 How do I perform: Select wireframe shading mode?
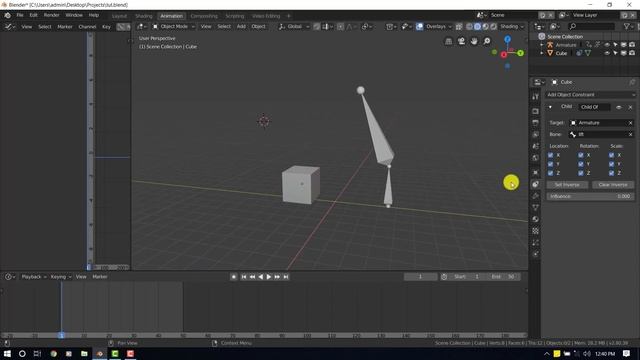point(469,27)
